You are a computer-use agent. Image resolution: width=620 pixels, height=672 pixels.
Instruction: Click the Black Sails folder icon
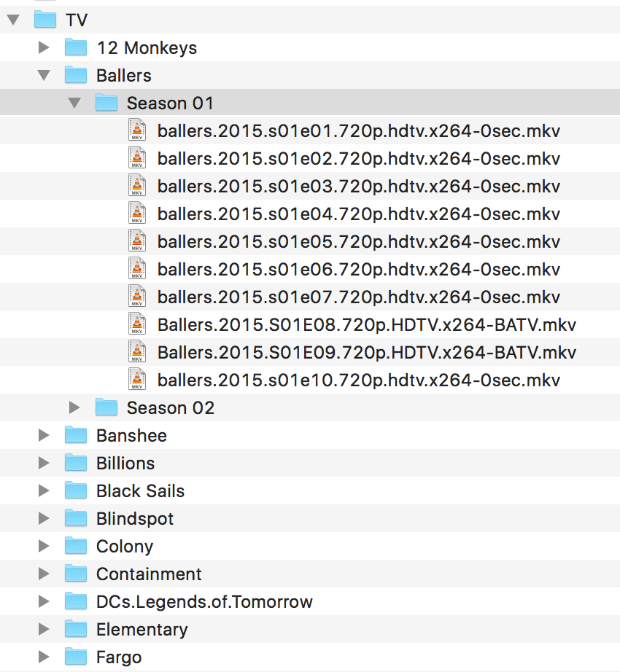[76, 491]
